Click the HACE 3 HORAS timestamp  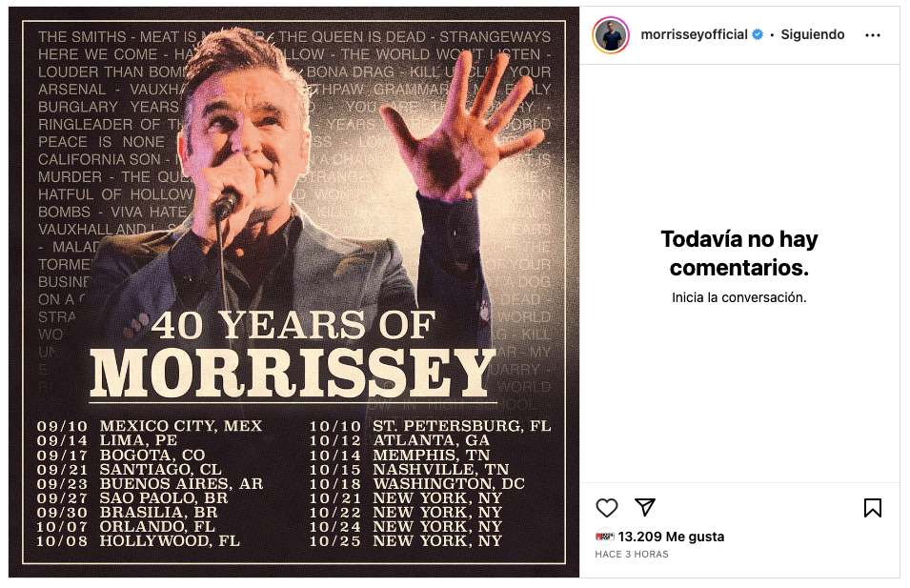tap(632, 555)
